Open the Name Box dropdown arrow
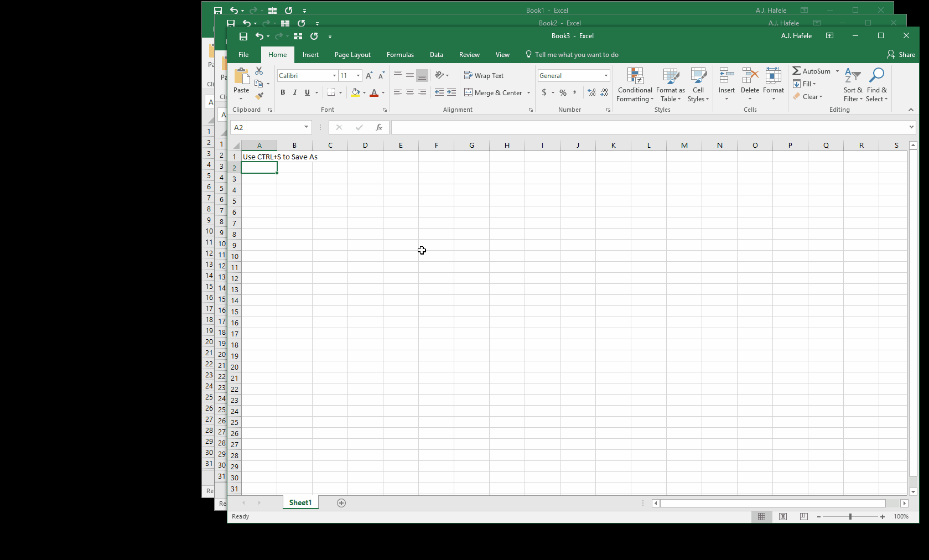929x560 pixels. [x=306, y=127]
